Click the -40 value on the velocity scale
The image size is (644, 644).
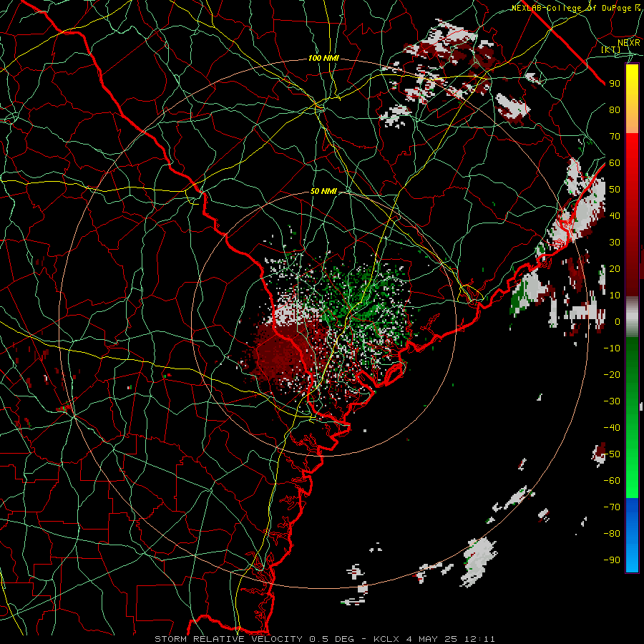(x=612, y=428)
